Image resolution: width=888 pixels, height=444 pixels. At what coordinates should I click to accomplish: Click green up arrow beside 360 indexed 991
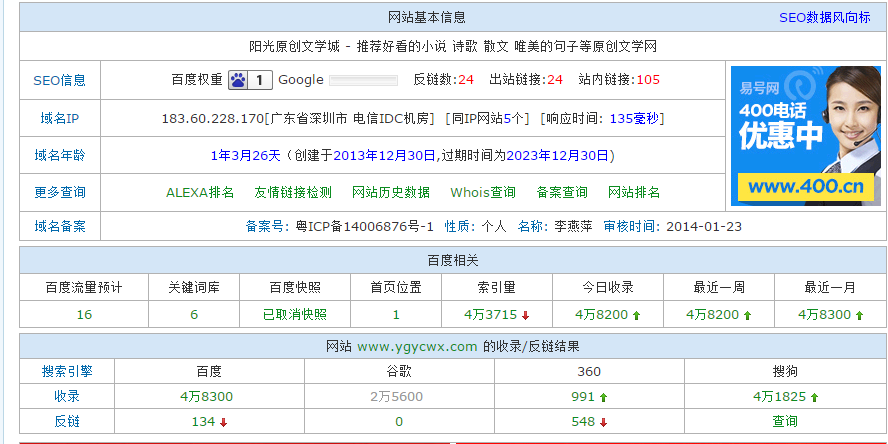point(603,397)
